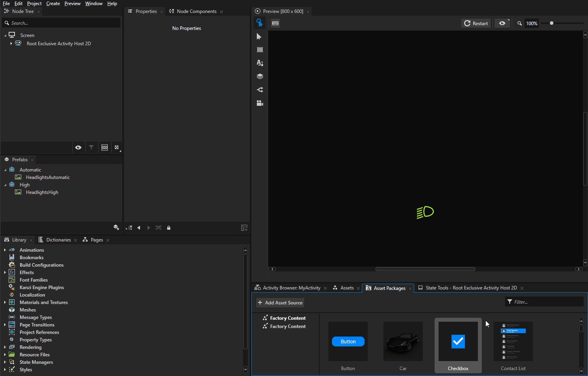The image size is (588, 376).
Task: Toggle the eye visibility icon in Node Tree toolbar
Action: point(78,147)
